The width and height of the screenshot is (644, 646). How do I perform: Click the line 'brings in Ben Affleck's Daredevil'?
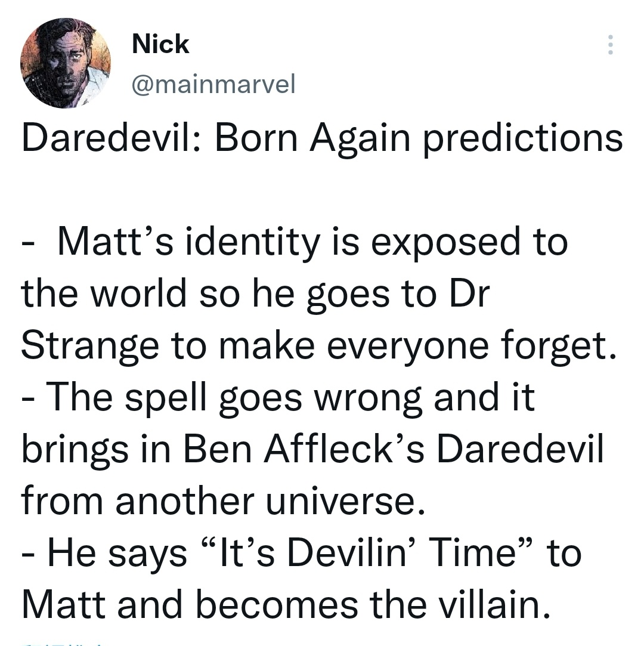coord(312,450)
